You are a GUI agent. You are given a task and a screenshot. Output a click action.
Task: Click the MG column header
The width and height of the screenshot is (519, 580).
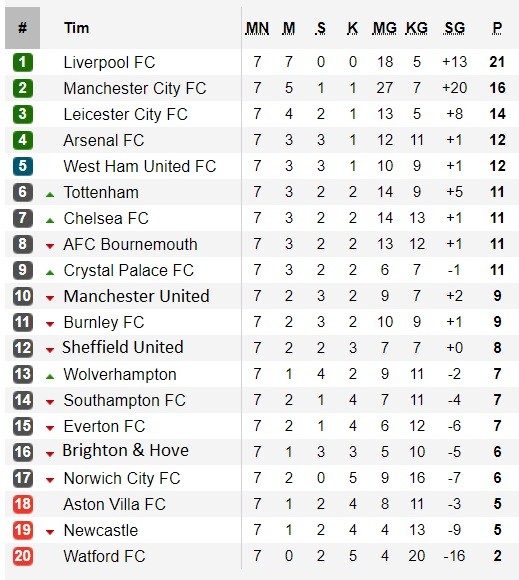coord(385,28)
